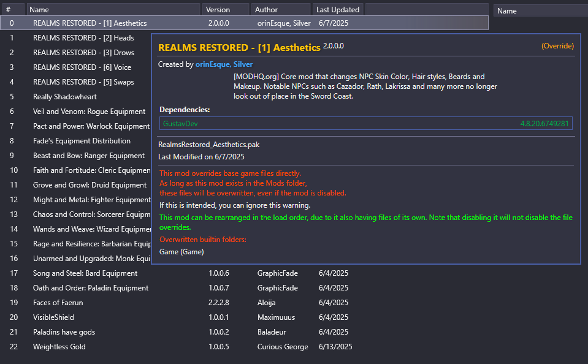Click the Name header of the right-hand panel
Screen dimensions: 588x364
pyautogui.click(x=540, y=11)
